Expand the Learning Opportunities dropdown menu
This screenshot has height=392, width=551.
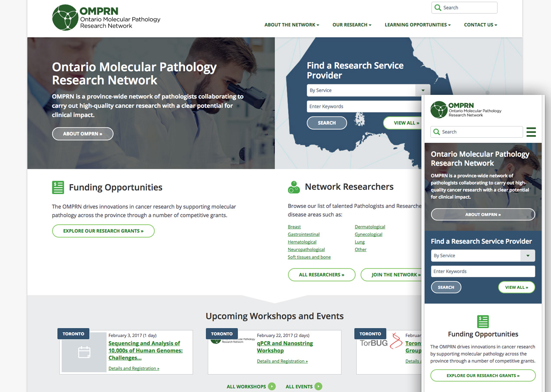click(417, 25)
